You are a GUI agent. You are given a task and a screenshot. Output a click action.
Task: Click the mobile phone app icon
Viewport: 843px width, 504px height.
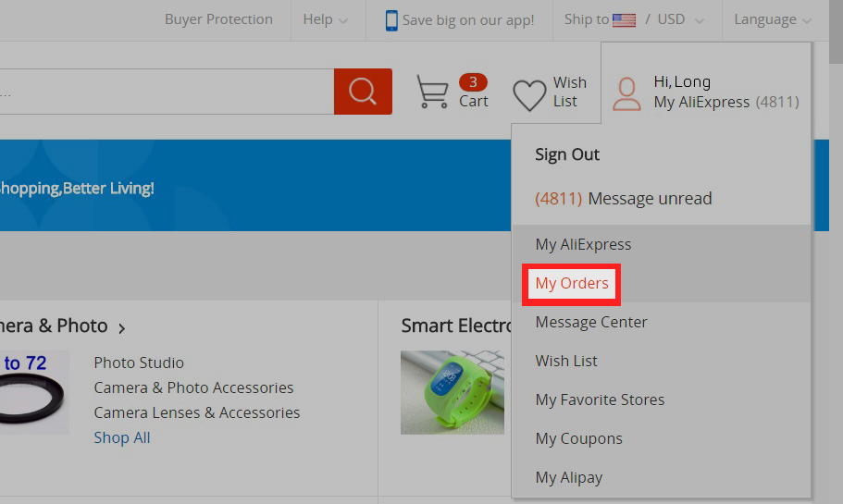[x=391, y=19]
